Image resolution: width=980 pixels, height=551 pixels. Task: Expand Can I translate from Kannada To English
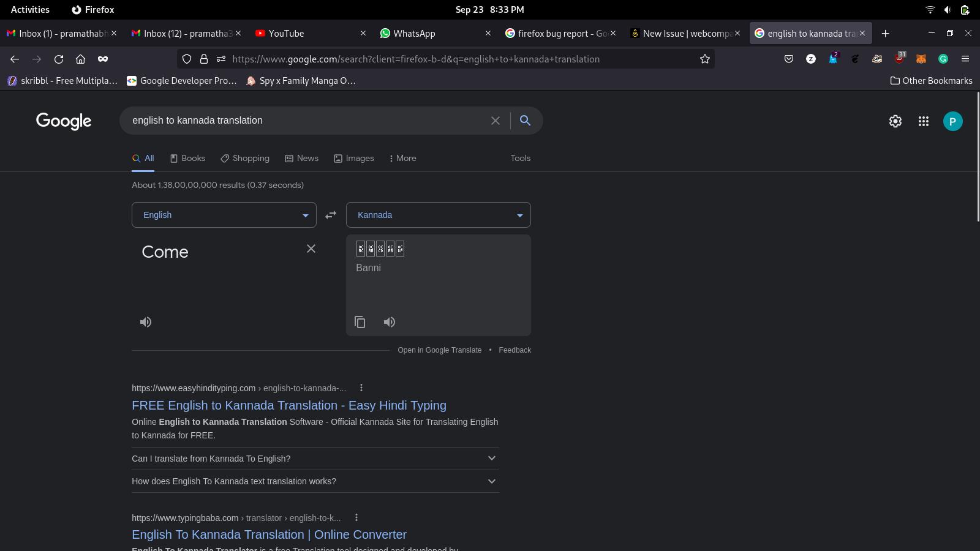(x=315, y=459)
